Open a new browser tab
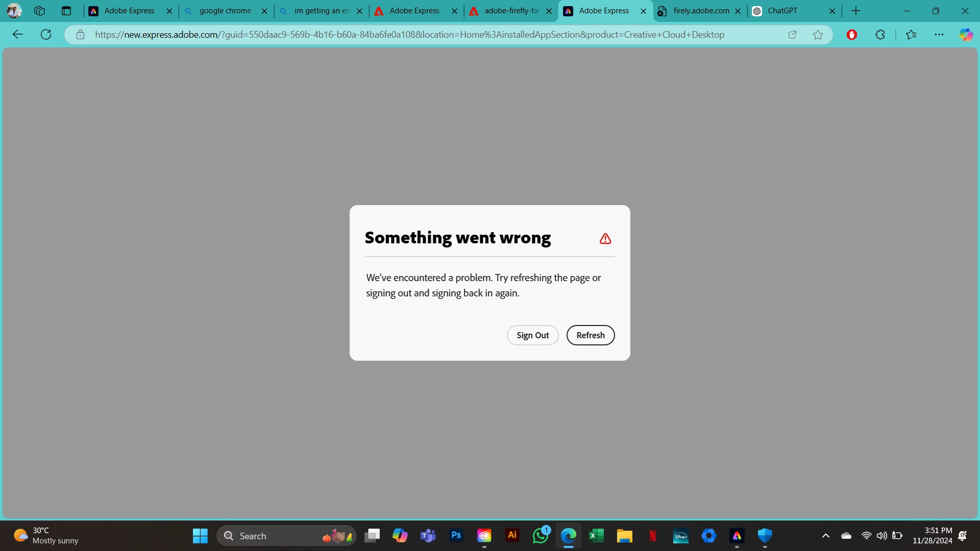Image resolution: width=980 pixels, height=551 pixels. (856, 11)
